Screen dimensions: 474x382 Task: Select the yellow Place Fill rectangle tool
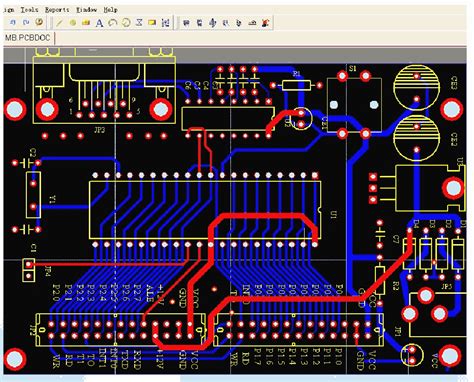(x=152, y=23)
